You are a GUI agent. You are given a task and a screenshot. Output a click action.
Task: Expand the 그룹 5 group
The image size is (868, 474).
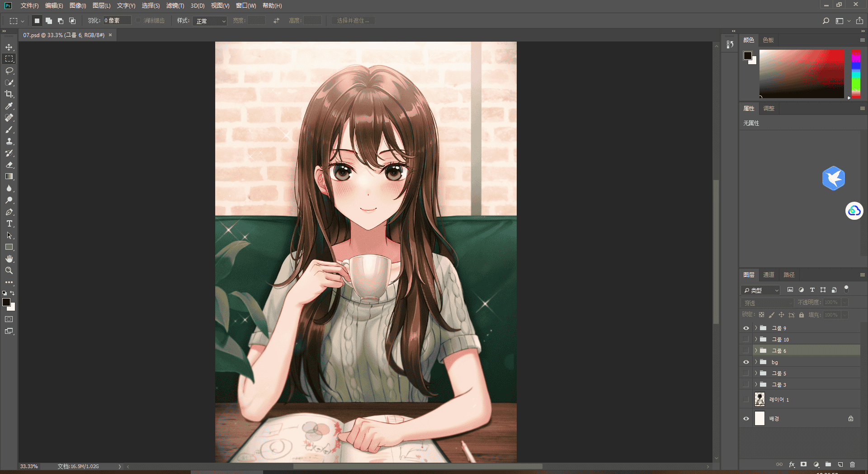coord(755,373)
